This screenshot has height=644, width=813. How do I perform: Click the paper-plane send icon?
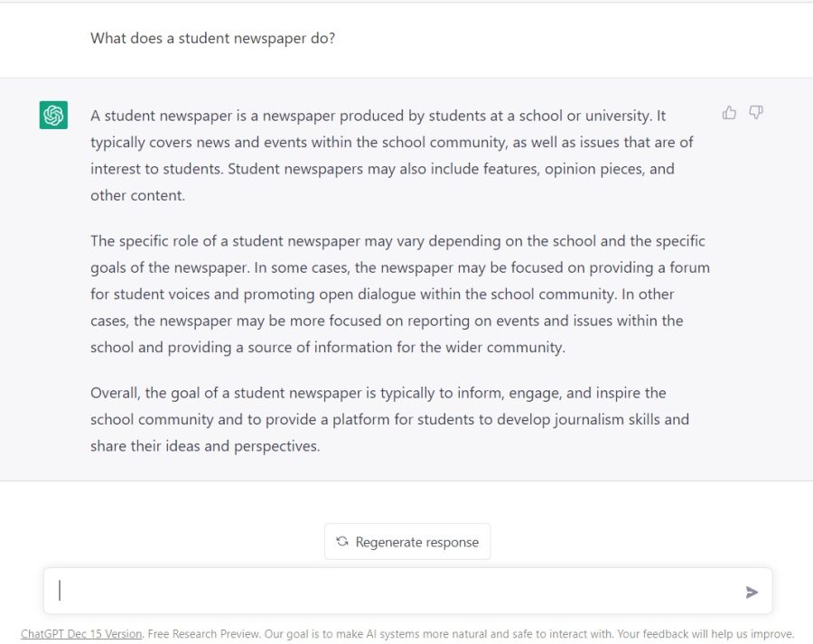[x=752, y=593]
